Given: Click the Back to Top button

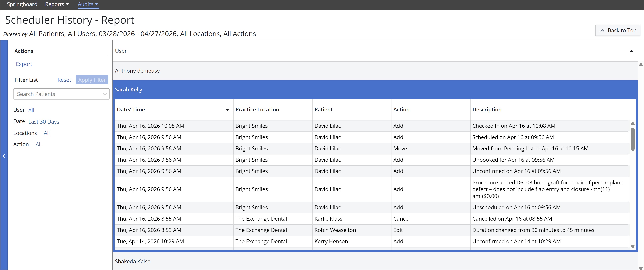Looking at the screenshot, I should (x=618, y=31).
